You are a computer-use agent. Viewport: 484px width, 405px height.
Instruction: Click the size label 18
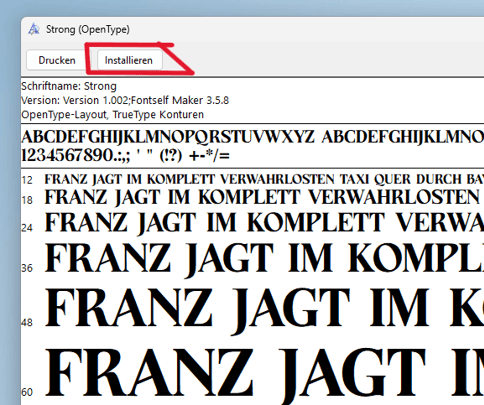(x=27, y=200)
